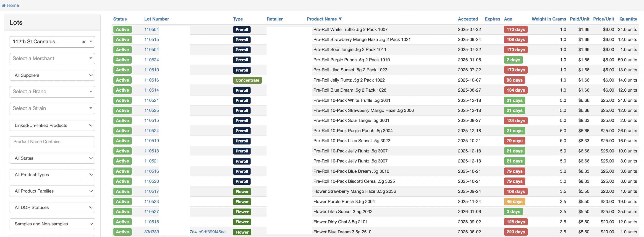Clear the 112th St Cannabis selection
The image size is (644, 237).
click(x=84, y=42)
